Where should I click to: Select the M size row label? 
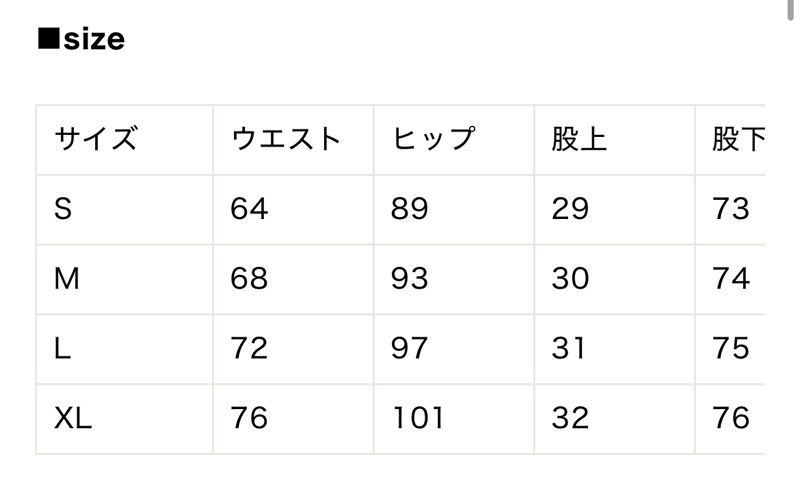66,279
